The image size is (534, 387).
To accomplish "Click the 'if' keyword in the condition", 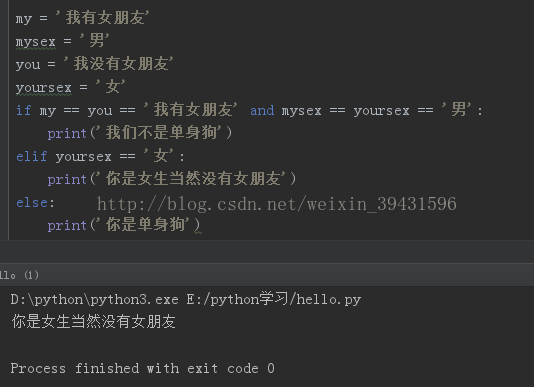I will click(x=23, y=110).
